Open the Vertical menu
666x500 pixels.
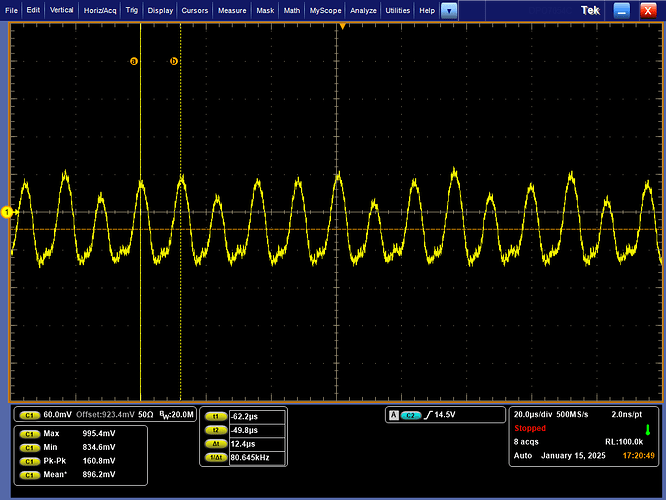pyautogui.click(x=62, y=10)
